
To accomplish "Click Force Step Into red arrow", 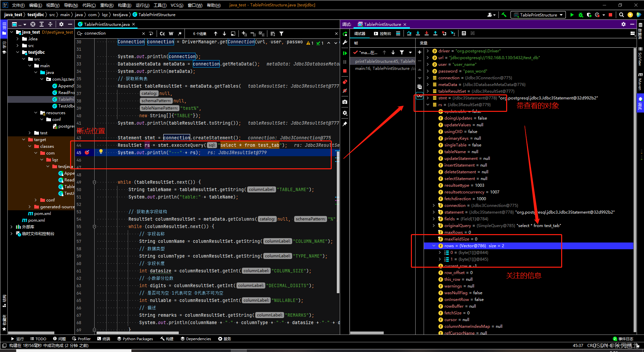I will coord(427,33).
